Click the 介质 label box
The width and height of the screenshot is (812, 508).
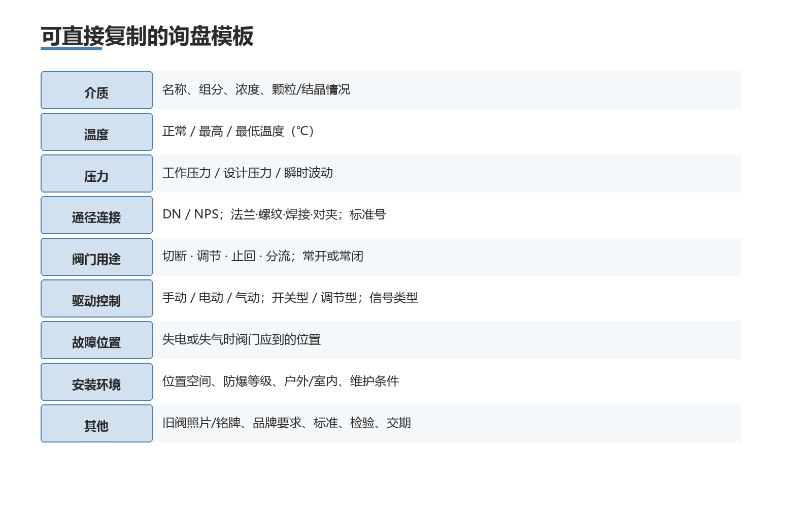96,90
